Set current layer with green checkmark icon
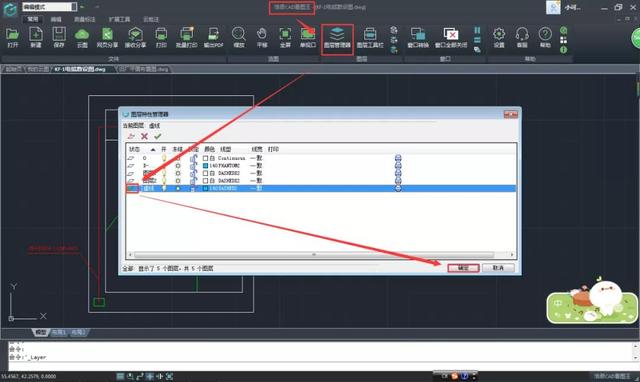 158,136
